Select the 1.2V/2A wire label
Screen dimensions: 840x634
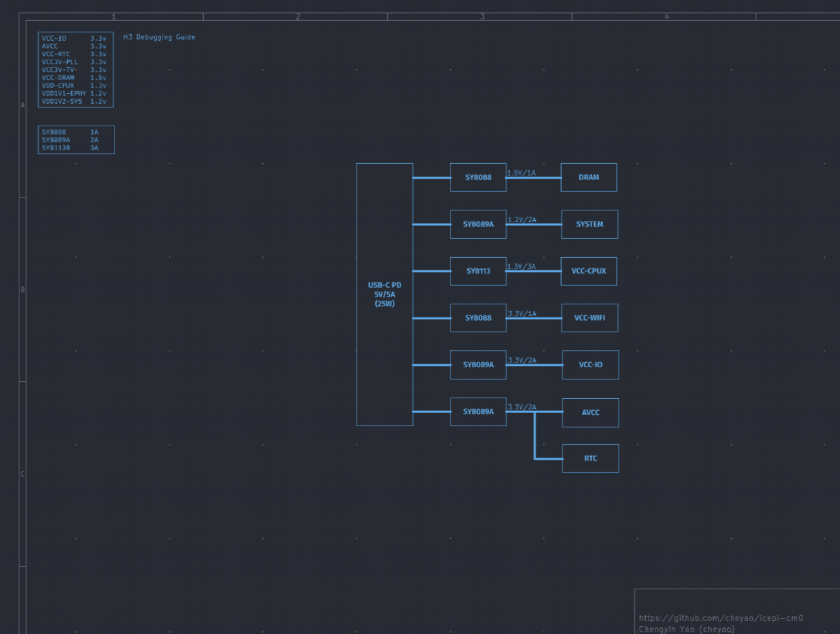[x=522, y=220]
